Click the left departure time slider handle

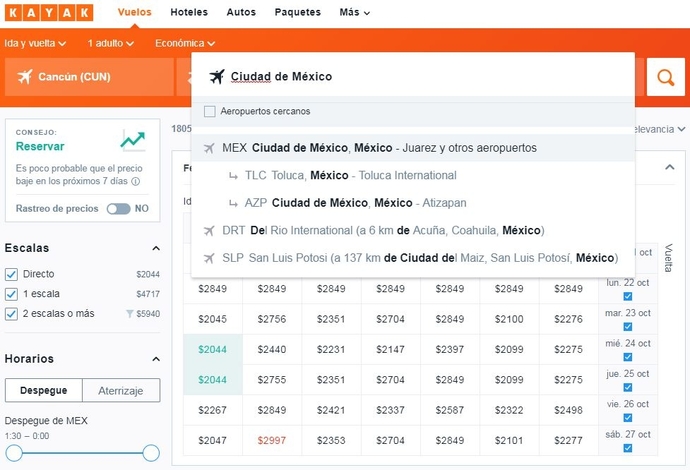pyautogui.click(x=14, y=453)
